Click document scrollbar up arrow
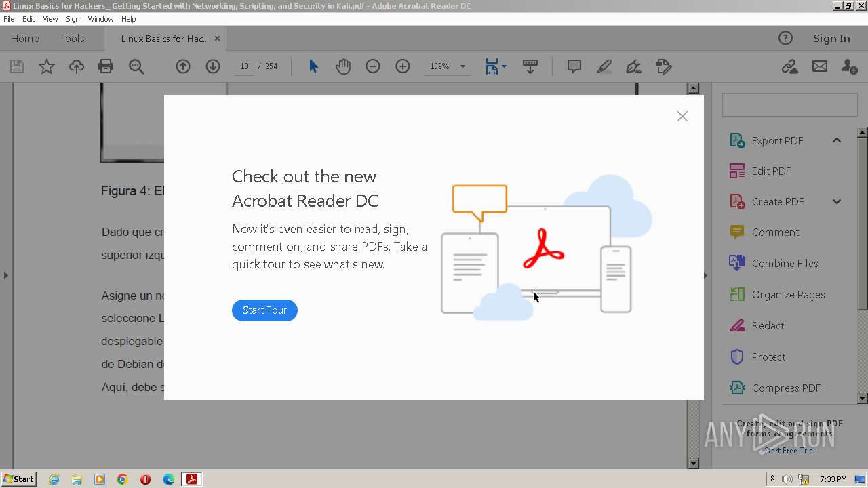This screenshot has width=868, height=488. pyautogui.click(x=693, y=88)
